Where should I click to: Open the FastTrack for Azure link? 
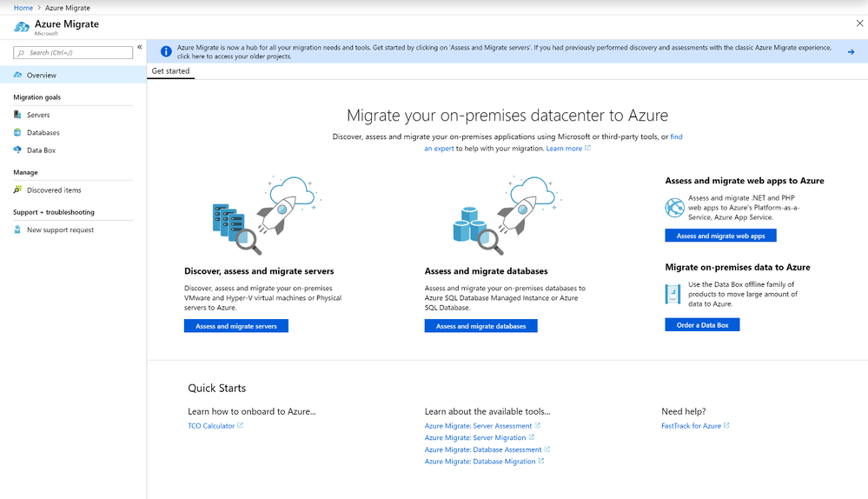(x=692, y=426)
